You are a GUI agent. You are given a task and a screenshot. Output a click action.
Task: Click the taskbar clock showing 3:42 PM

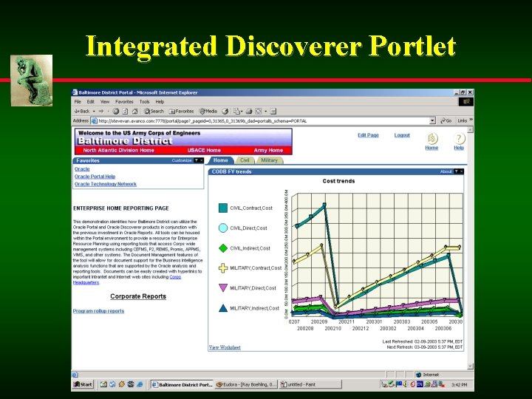click(x=460, y=385)
